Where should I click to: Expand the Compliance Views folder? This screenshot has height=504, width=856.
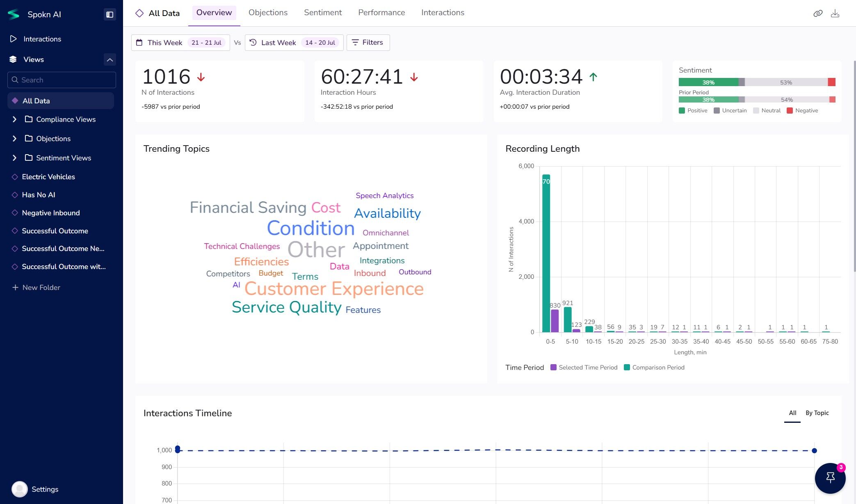point(15,119)
